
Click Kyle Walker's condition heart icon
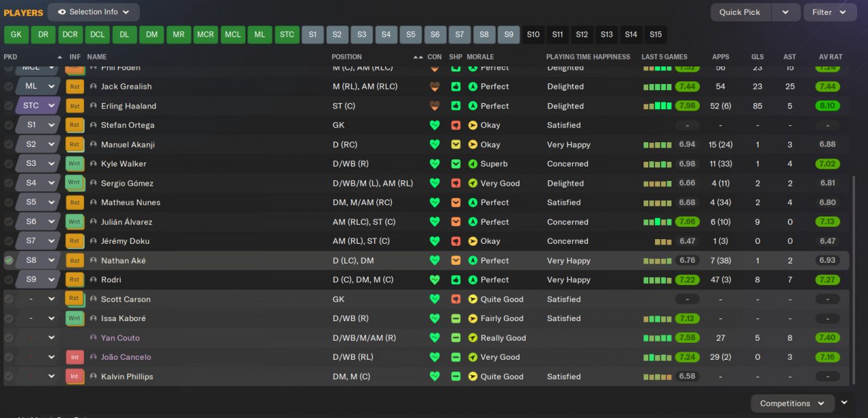coord(435,164)
